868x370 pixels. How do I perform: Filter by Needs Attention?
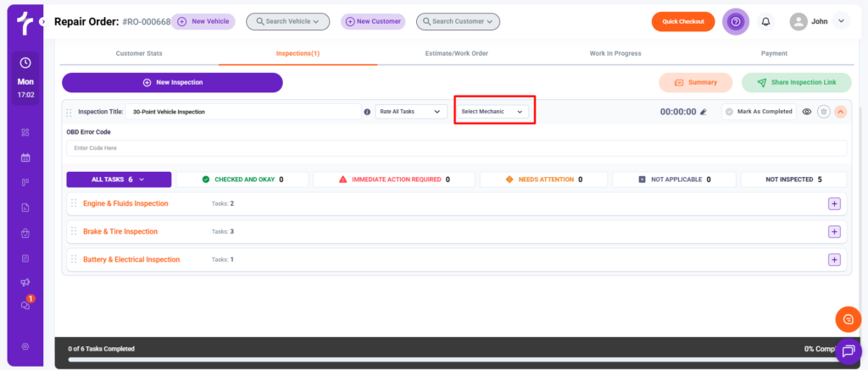(x=543, y=179)
